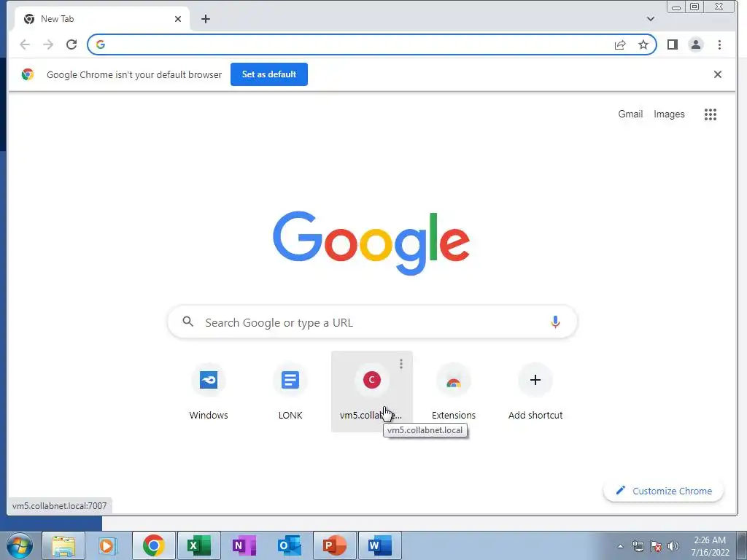The image size is (747, 560).
Task: Open the vm5.collabnet shortcut tile
Action: click(x=371, y=392)
